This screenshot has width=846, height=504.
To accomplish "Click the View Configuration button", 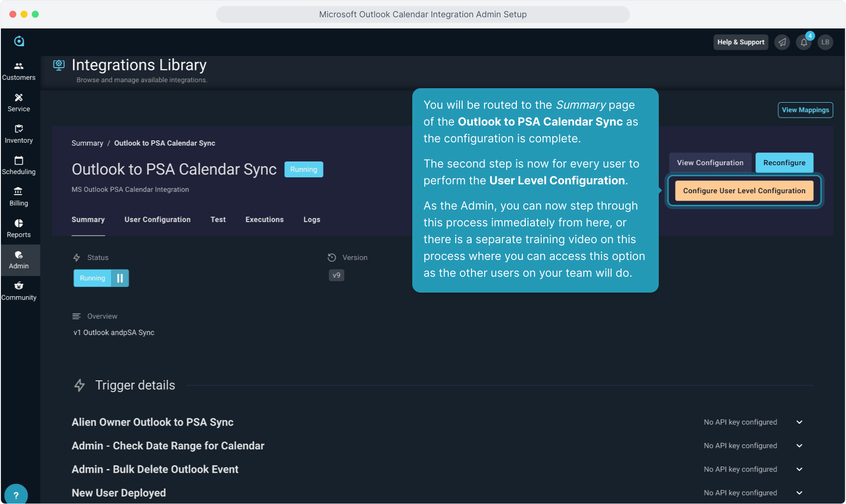I will pos(710,163).
